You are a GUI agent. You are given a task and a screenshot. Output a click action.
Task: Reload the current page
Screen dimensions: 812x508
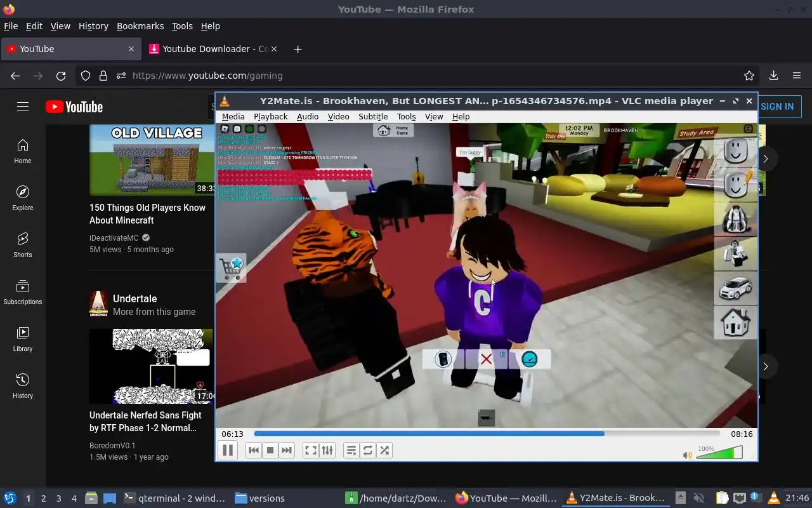61,76
